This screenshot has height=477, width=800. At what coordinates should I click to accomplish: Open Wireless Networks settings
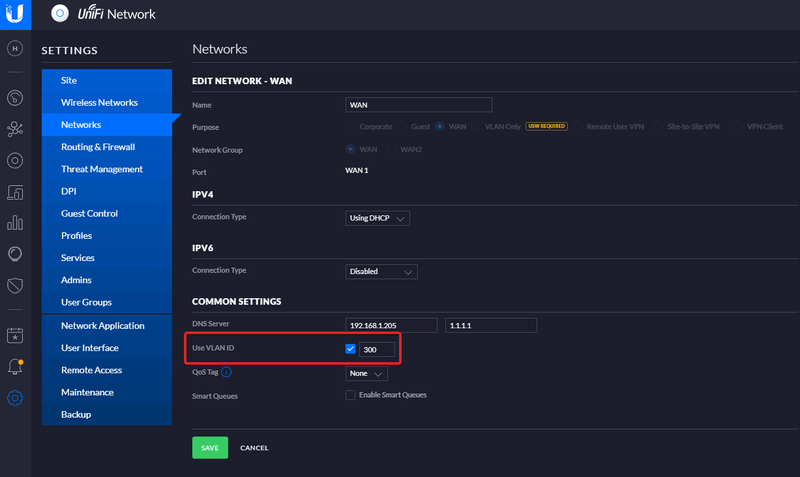(107, 103)
